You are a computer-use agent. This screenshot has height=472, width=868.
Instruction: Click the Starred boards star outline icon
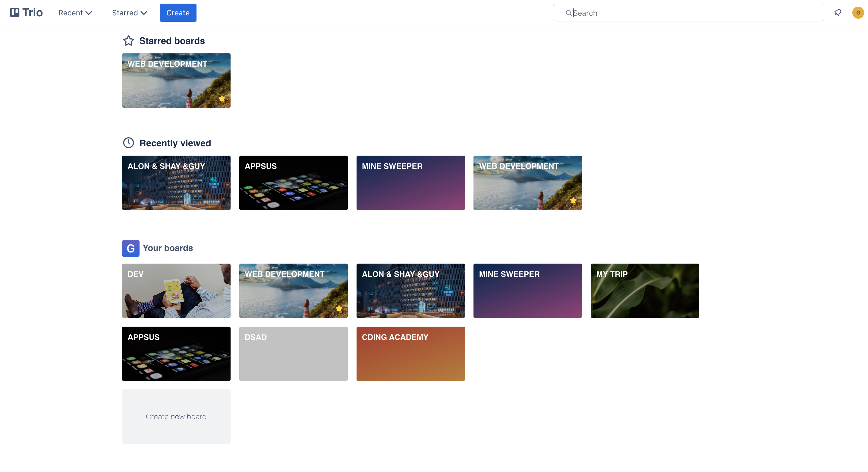point(128,41)
